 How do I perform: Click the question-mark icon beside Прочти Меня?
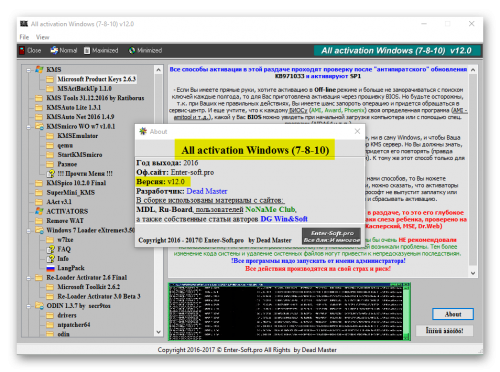coord(51,174)
